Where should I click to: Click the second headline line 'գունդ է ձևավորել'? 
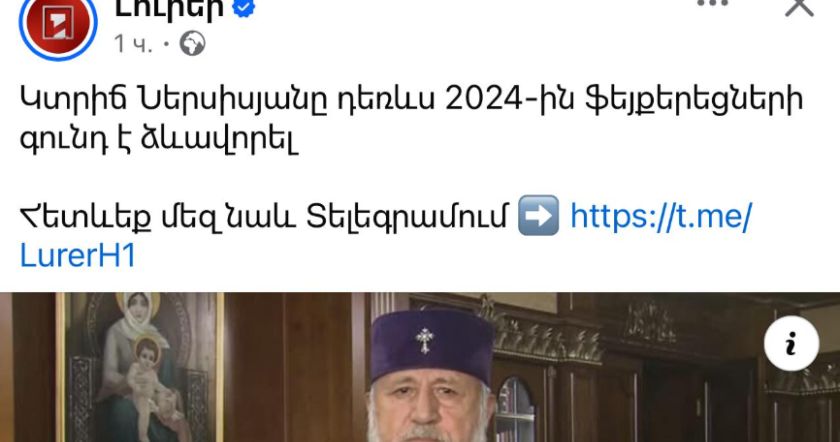click(159, 139)
